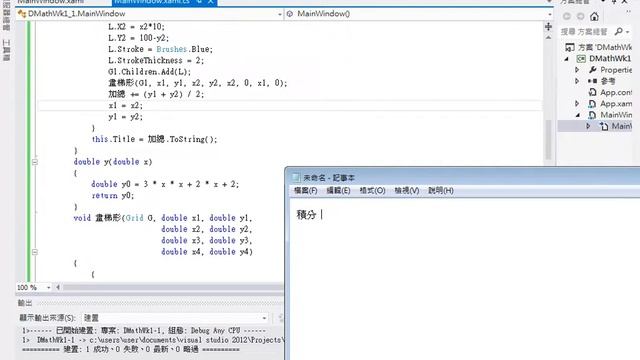This screenshot has width=640, height=360.
Task: Click the Forward arrow in Solution Explorer toolbar
Action: click(580, 16)
